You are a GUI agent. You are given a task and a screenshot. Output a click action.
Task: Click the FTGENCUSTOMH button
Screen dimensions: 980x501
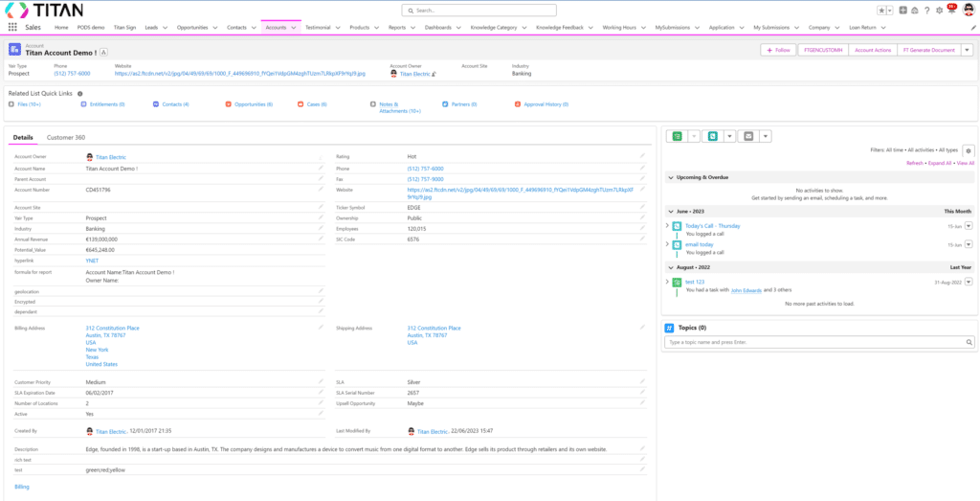[x=824, y=50]
